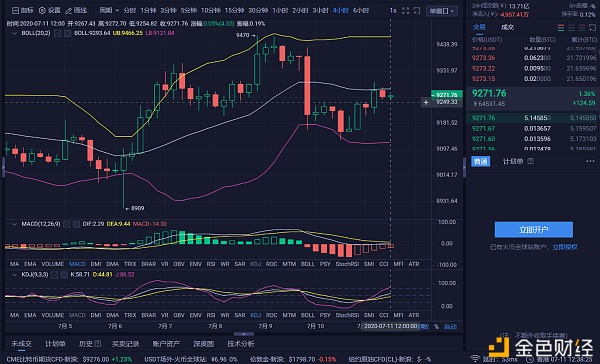Select RSI in the first indicator row
600x364 pixels.
point(210,264)
